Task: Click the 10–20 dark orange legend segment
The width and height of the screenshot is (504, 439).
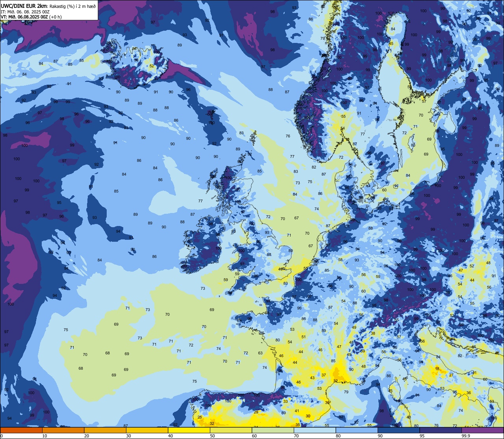Action: (63, 430)
